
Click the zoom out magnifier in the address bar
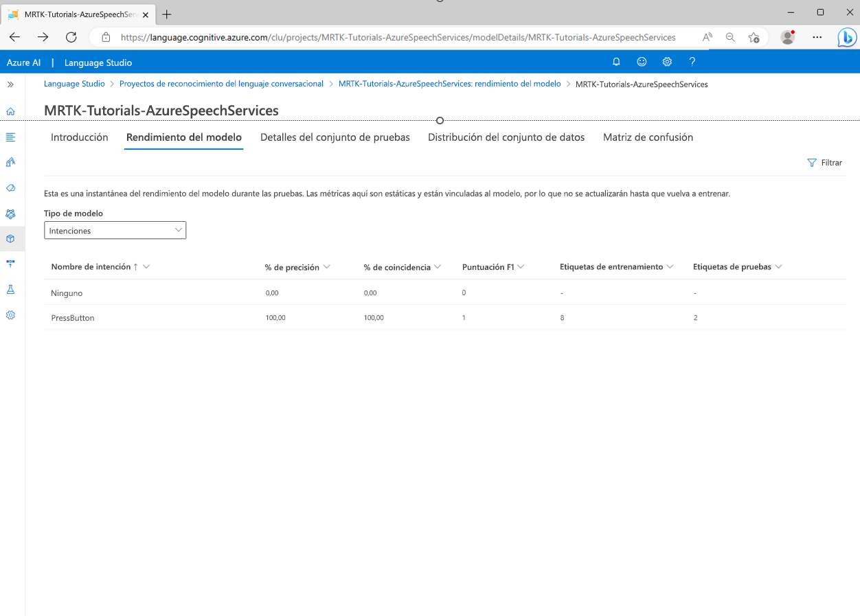pos(730,37)
